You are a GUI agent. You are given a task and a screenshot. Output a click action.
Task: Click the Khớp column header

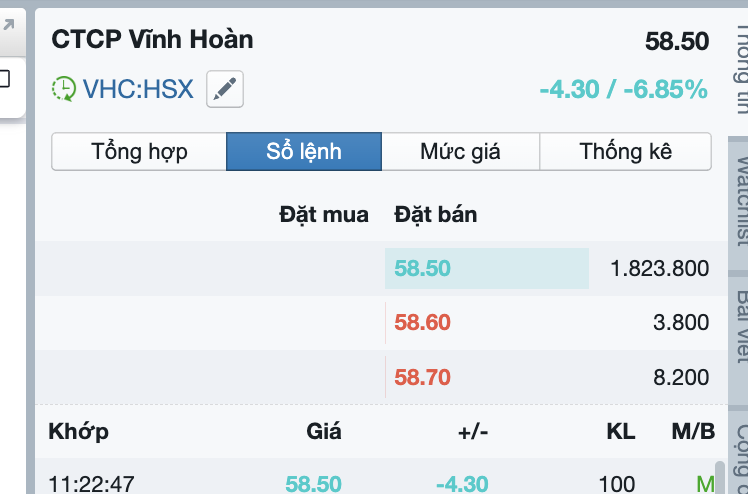(79, 432)
